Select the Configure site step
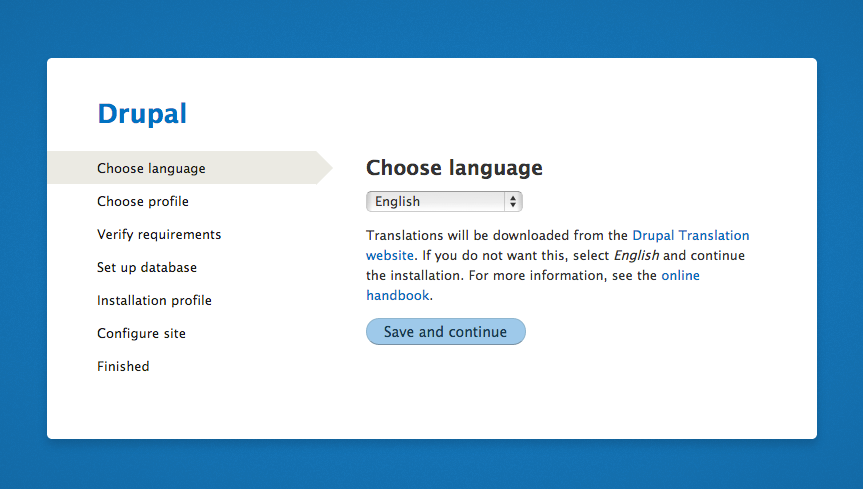 tap(141, 333)
